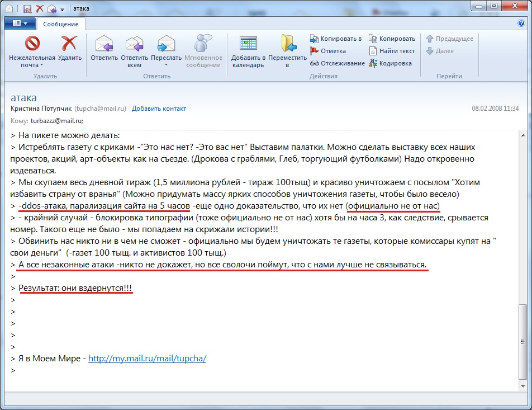The width and height of the screenshot is (532, 410).
Task: Add message to calendar via Добавить в календарь
Action: point(248,51)
